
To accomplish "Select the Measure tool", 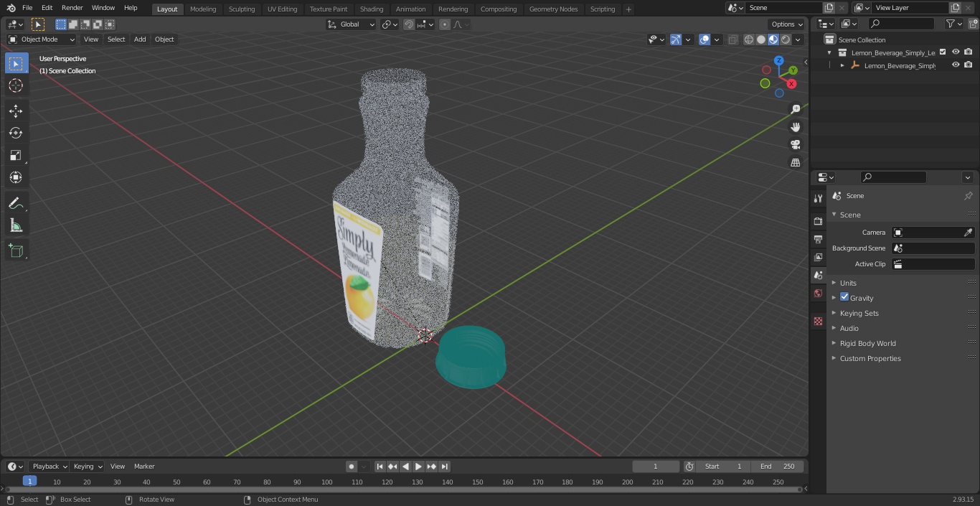I will (x=16, y=226).
